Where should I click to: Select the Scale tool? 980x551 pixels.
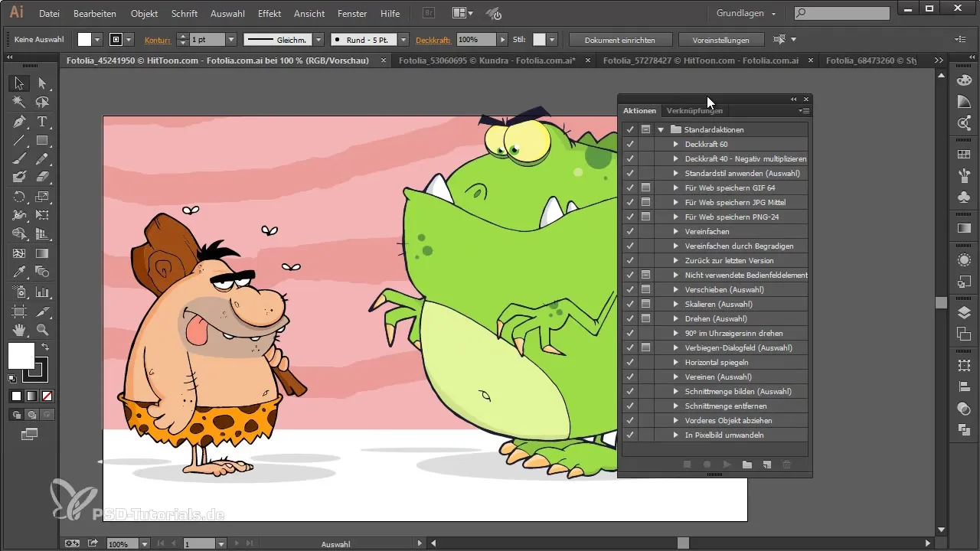tap(42, 197)
